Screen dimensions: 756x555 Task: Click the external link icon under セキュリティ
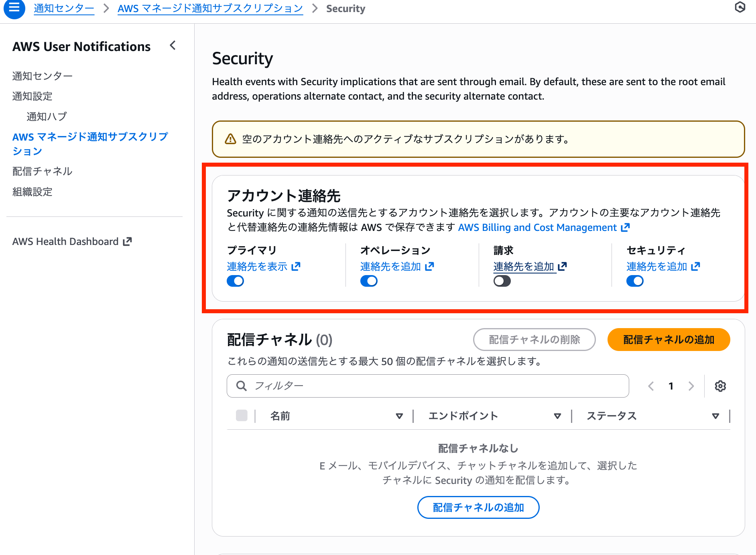(696, 266)
